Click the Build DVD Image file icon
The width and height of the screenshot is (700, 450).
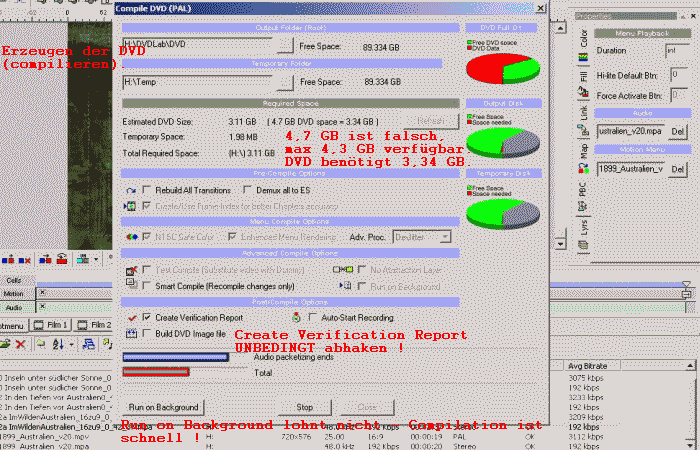pos(130,333)
